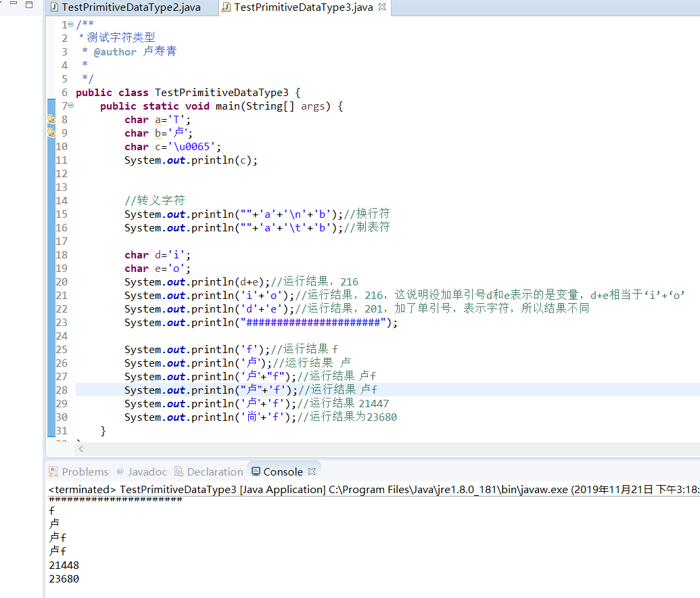
Task: Select the Console view tab
Action: pos(283,471)
